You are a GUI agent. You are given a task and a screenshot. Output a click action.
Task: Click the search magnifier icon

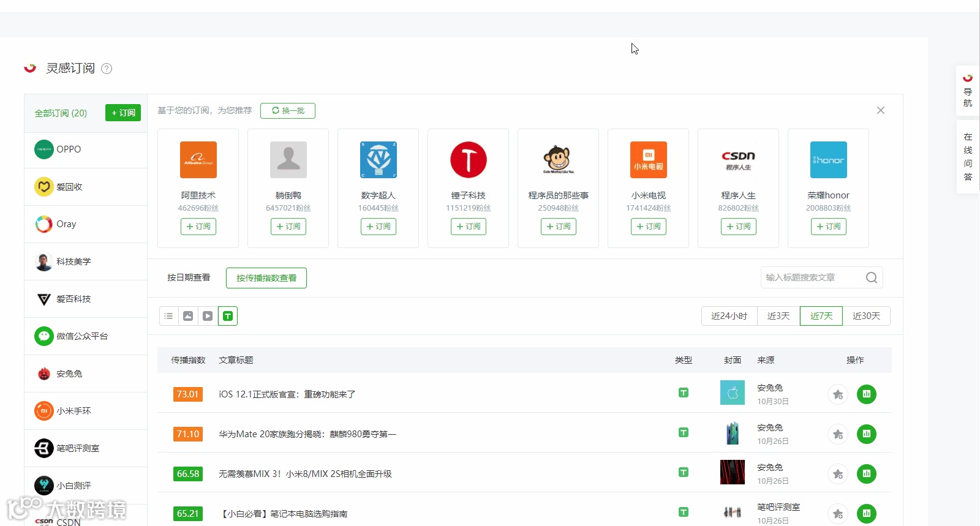[x=872, y=277]
